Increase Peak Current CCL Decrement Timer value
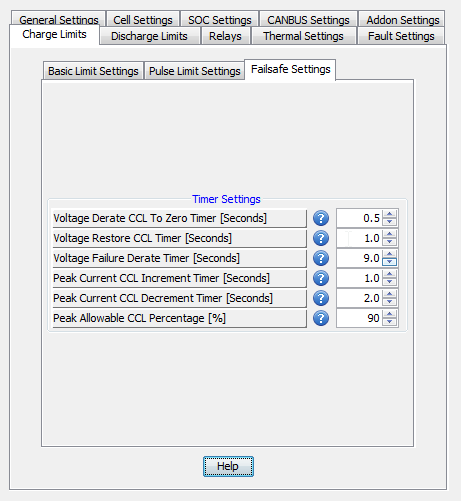The height and width of the screenshot is (501, 461). (x=389, y=294)
